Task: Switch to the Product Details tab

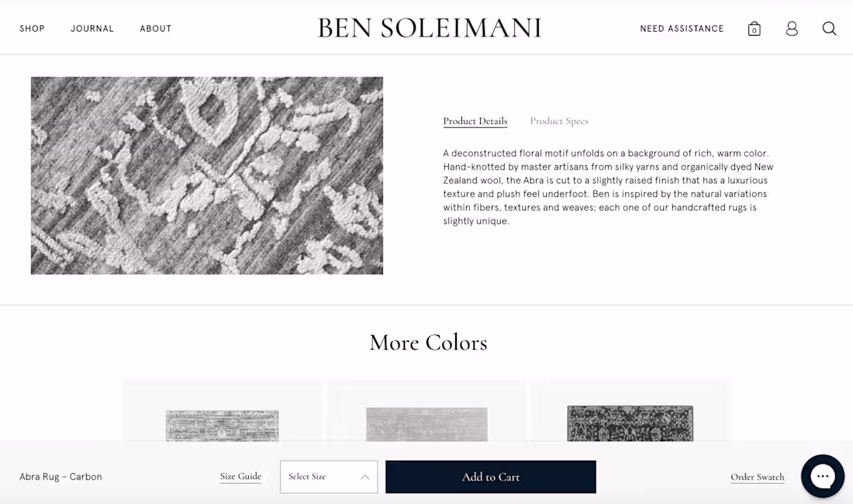Action: [x=475, y=121]
